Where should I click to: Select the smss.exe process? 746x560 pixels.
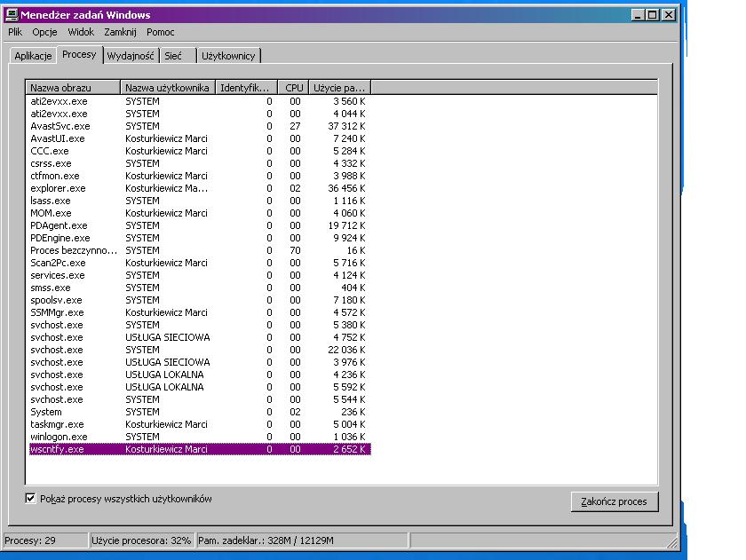click(200, 288)
